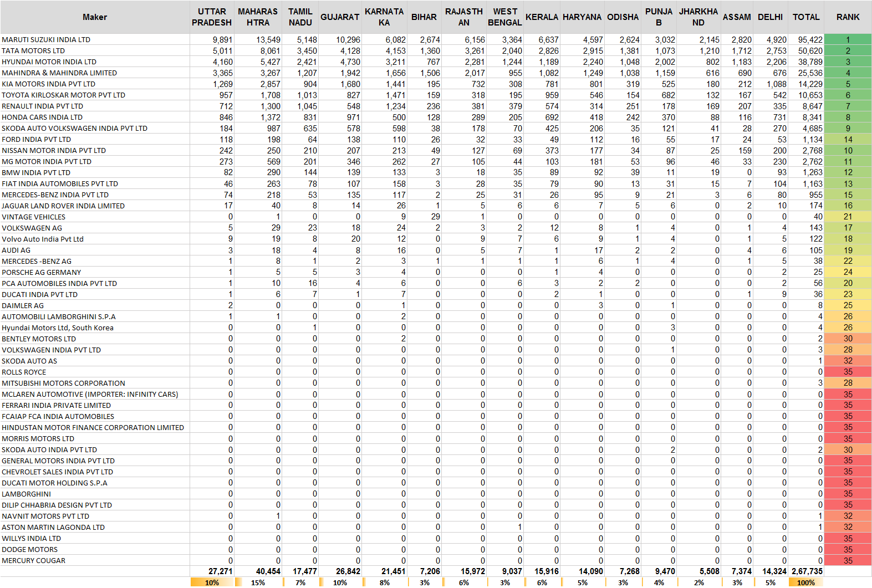
Task: Select the HARYANA column header
Action: [582, 17]
